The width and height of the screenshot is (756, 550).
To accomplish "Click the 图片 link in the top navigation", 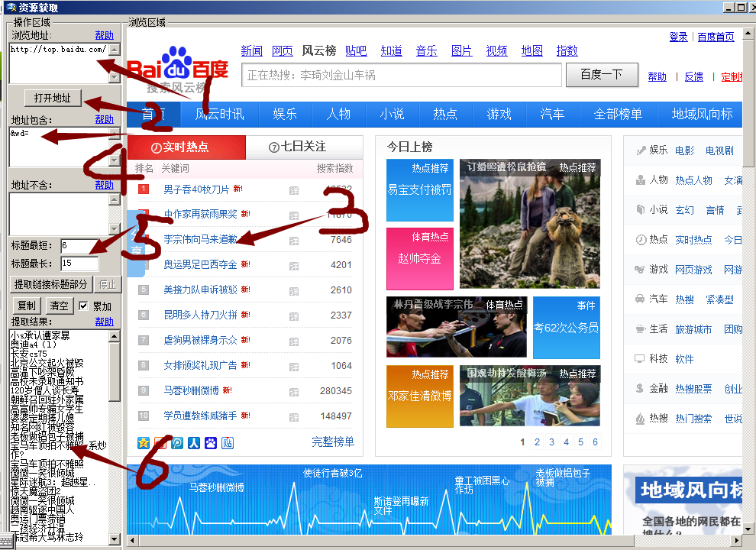I will tap(461, 50).
